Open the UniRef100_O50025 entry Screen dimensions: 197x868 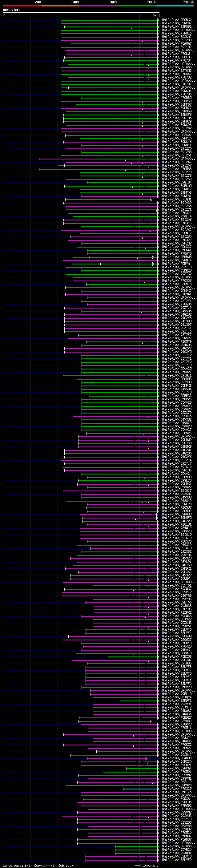177,369
